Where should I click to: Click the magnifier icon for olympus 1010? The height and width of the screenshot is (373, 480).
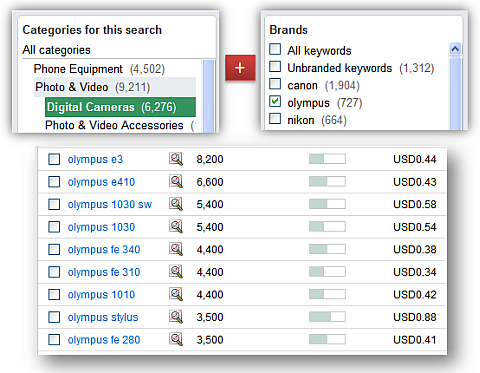(176, 294)
